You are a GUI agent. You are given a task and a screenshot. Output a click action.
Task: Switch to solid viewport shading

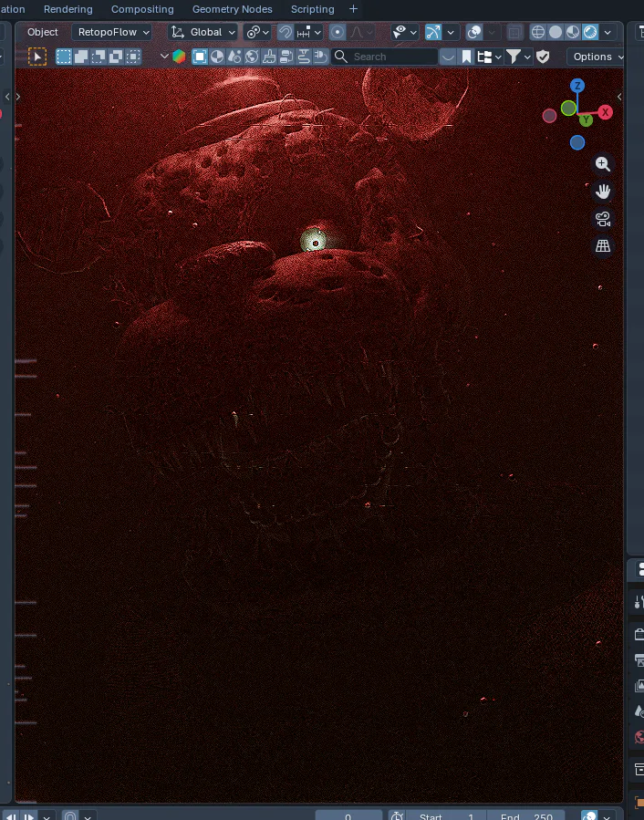pyautogui.click(x=556, y=32)
